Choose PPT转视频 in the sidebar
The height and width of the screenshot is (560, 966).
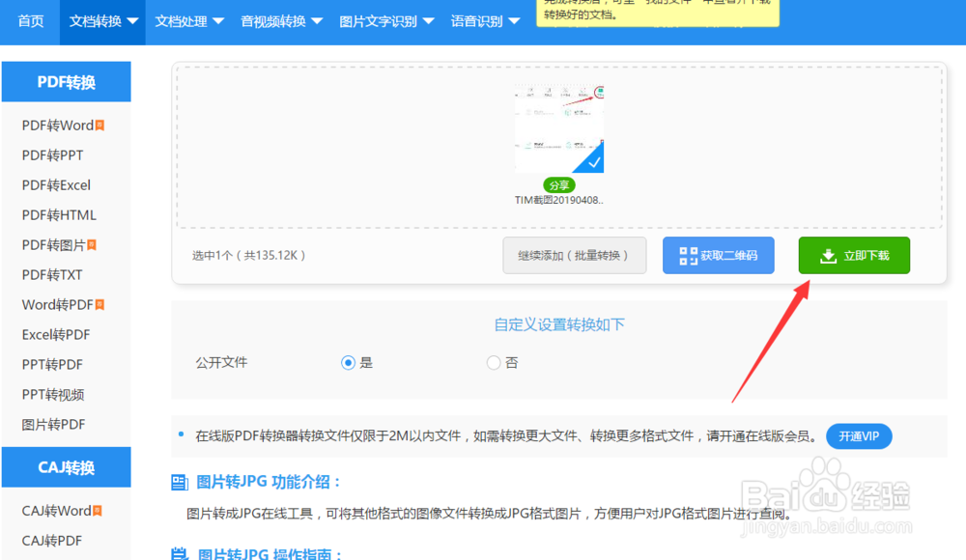click(x=53, y=394)
